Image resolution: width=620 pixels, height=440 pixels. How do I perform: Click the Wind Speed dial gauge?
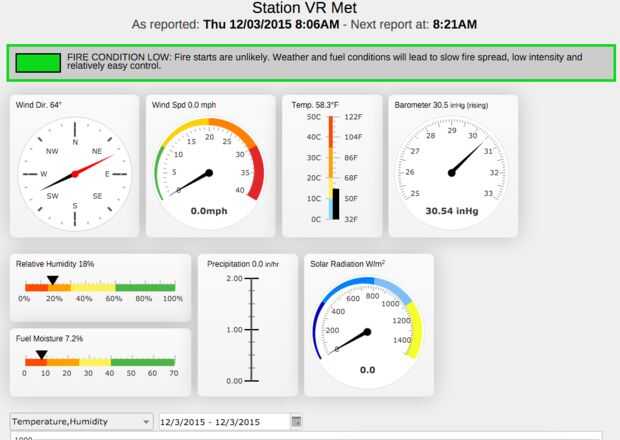209,173
